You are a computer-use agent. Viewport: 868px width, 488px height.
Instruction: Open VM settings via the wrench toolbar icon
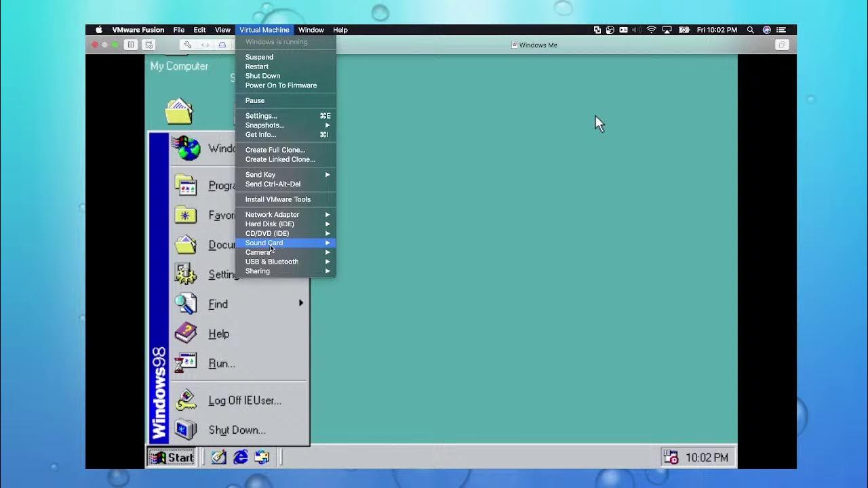187,45
